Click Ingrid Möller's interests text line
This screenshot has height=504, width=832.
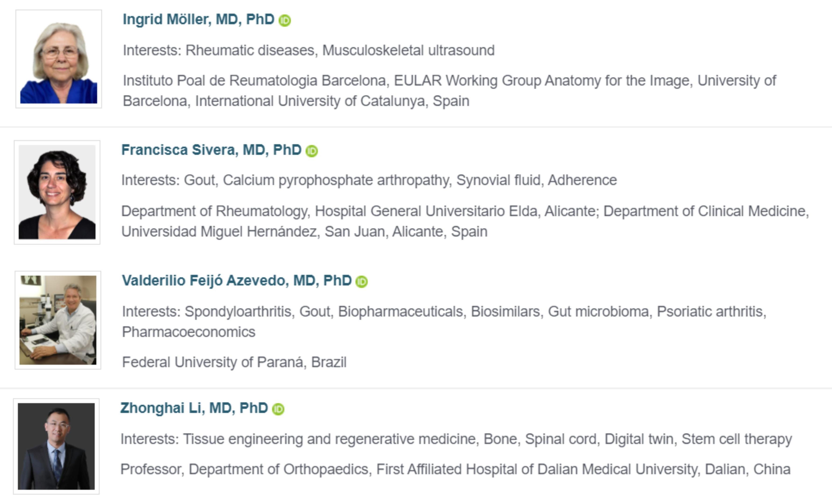point(309,51)
